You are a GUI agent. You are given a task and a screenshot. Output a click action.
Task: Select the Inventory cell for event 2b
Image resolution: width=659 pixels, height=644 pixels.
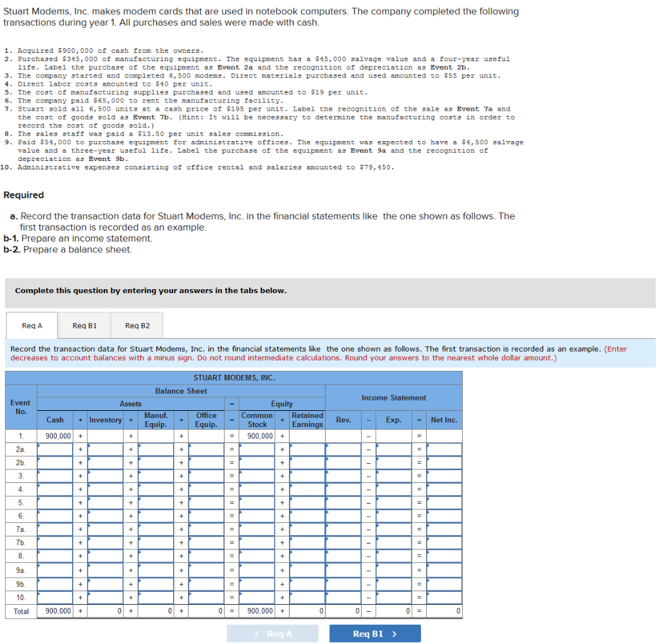(106, 462)
